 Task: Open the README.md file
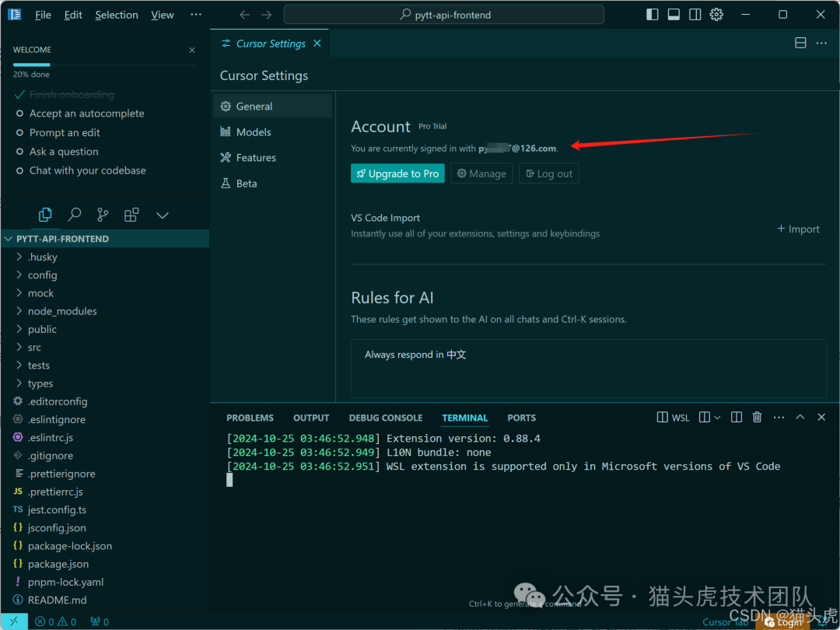[x=105, y=600]
